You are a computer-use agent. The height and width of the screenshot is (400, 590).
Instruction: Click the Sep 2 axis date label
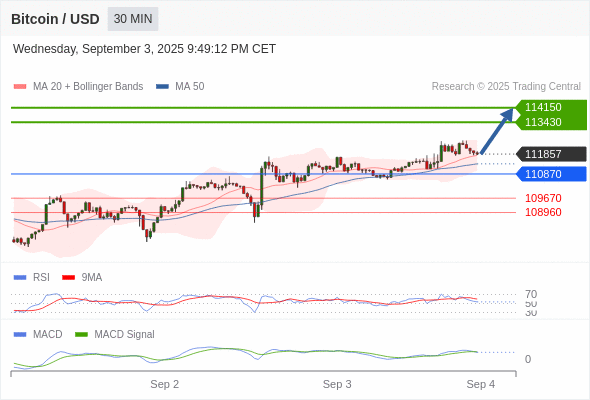click(164, 384)
